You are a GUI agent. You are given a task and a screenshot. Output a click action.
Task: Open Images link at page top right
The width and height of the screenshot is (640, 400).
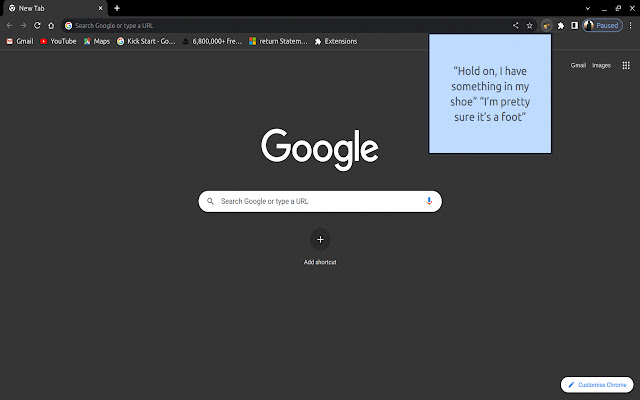pyautogui.click(x=601, y=65)
